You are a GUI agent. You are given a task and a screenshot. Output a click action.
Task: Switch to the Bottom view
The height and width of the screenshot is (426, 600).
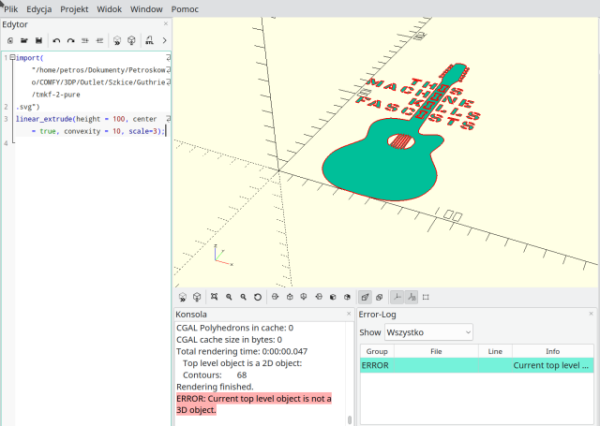pos(304,297)
